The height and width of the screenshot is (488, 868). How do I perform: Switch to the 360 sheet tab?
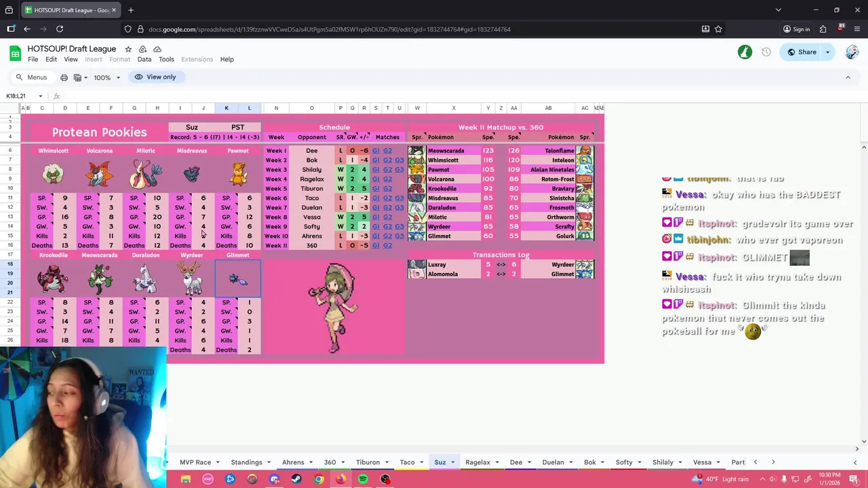tap(330, 462)
